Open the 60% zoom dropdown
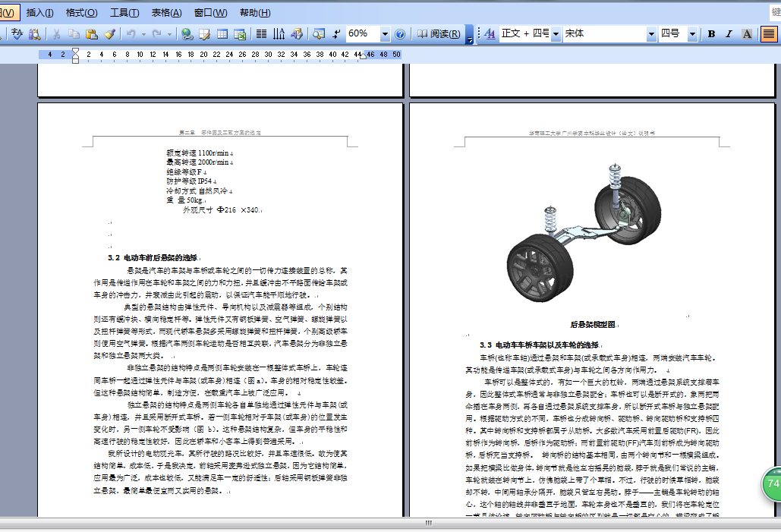The image size is (781, 532). coord(385,34)
